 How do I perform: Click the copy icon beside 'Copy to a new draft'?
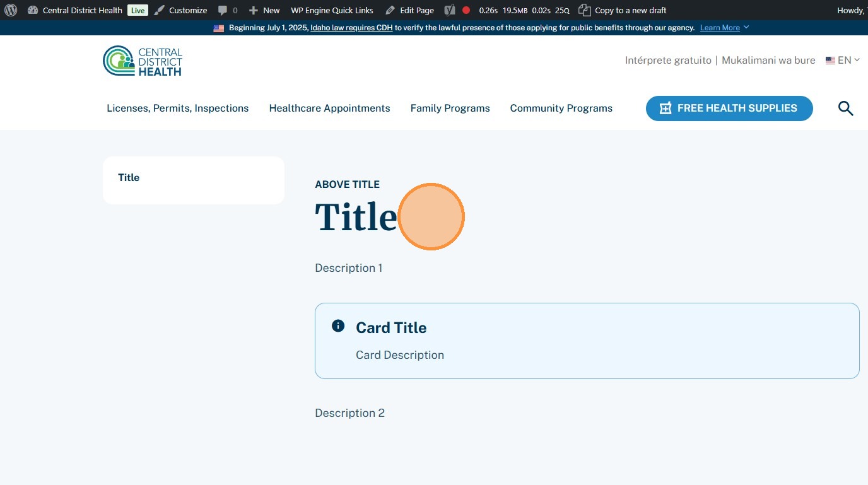click(x=585, y=10)
